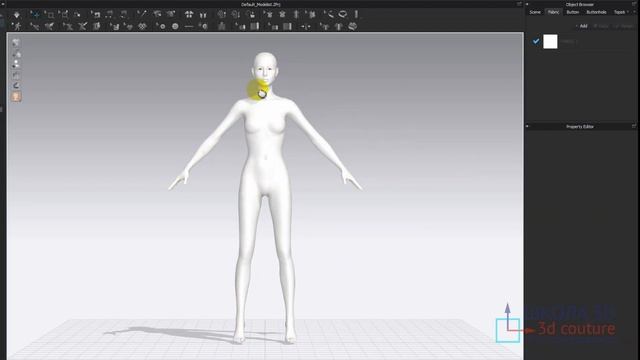Select the blue cross-arrow Select/Move tool
Image resolution: width=640 pixels, height=360 pixels.
coord(36,15)
